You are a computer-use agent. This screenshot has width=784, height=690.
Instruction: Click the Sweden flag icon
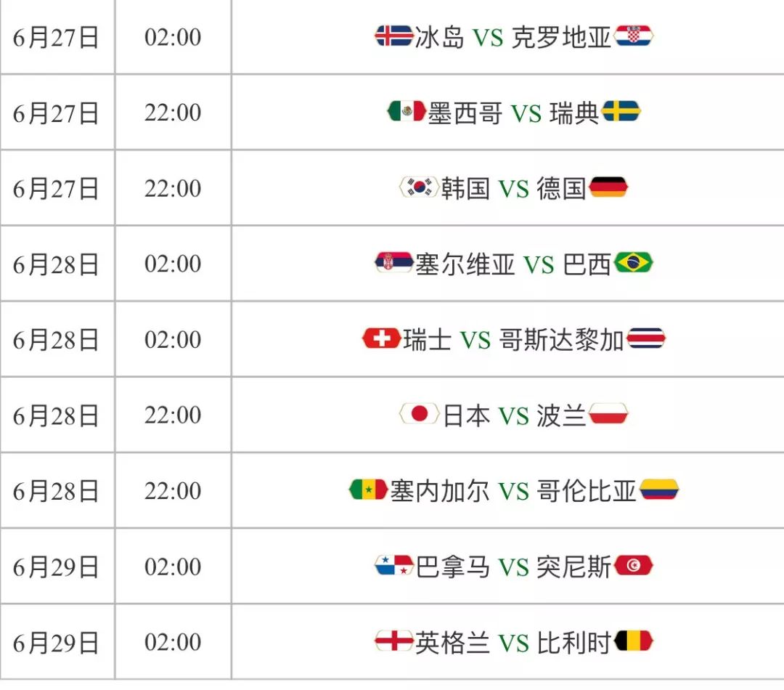(621, 111)
